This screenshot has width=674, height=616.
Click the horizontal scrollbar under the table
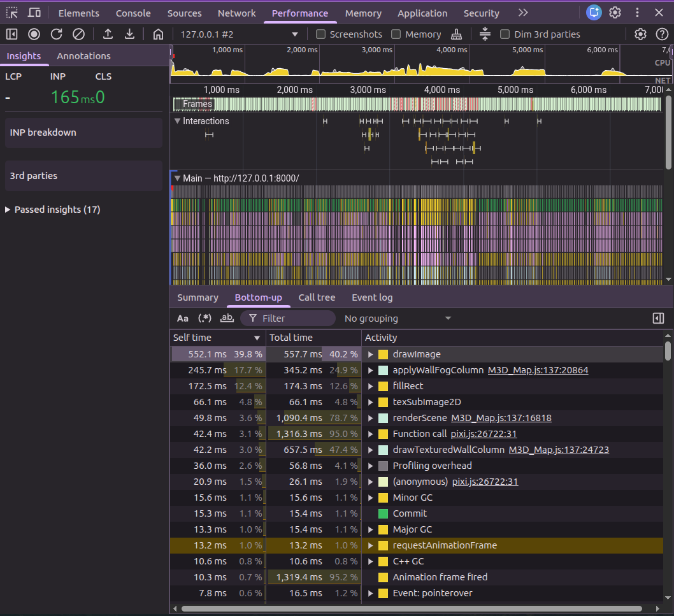point(412,609)
